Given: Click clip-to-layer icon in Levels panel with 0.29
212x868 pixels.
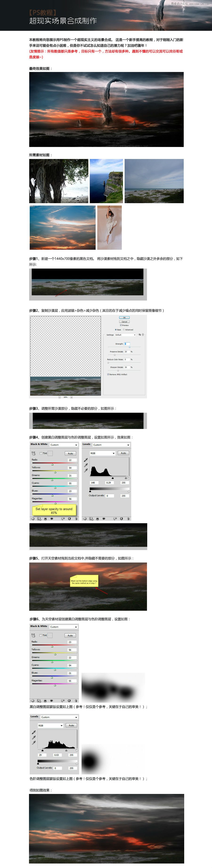Looking at the screenshot, I should [x=97, y=519].
